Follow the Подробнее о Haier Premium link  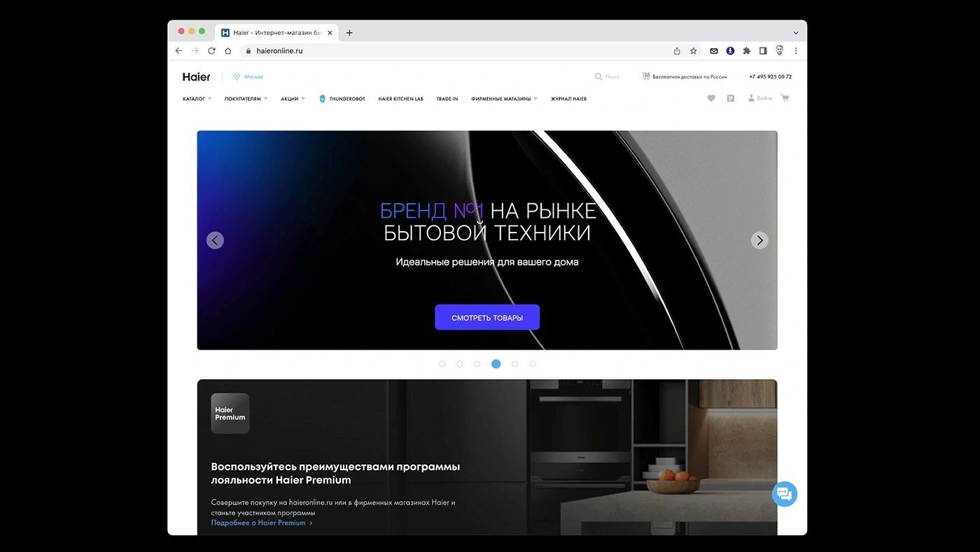coord(262,523)
